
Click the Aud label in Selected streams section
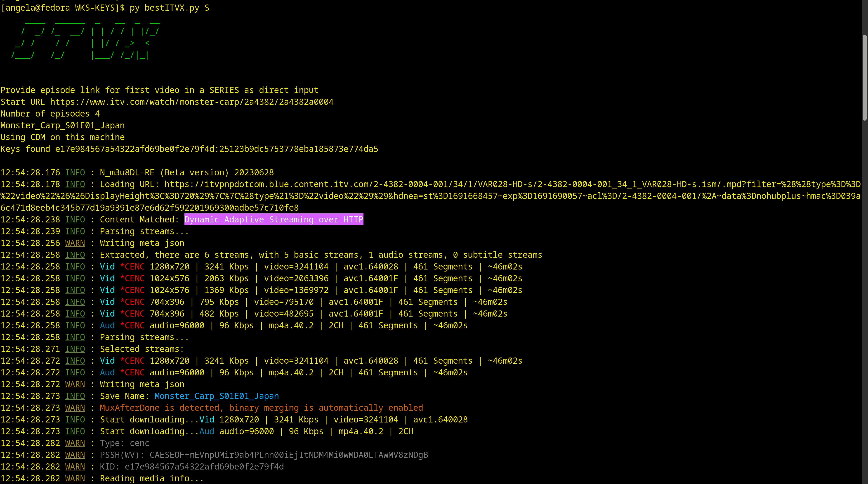[107, 373]
